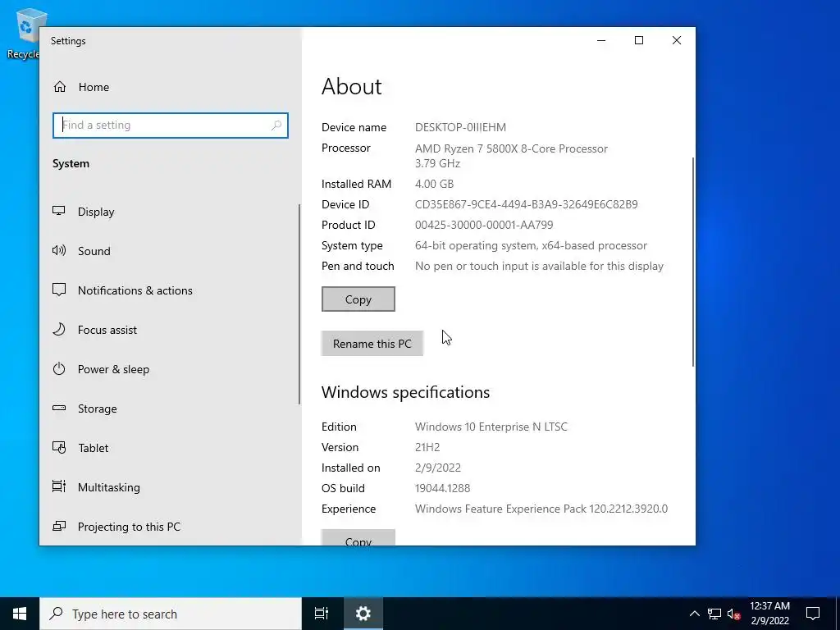This screenshot has height=630, width=840.
Task: Click the Device ID value CD35E867
Action: [x=527, y=204]
